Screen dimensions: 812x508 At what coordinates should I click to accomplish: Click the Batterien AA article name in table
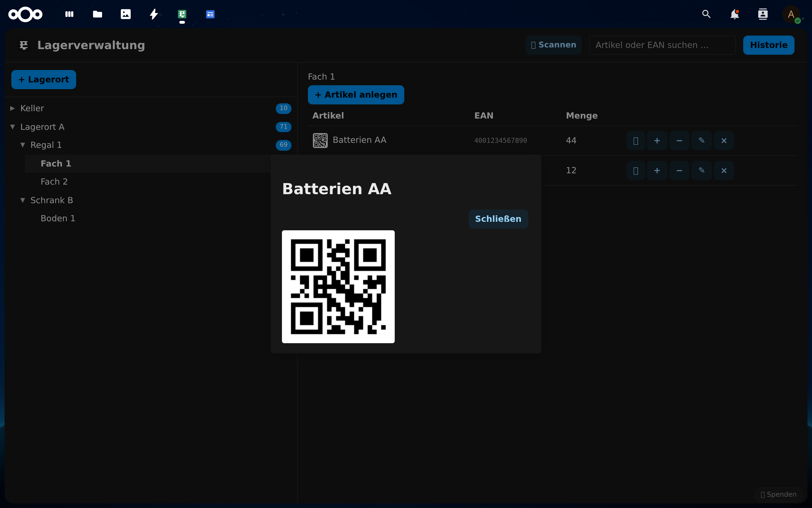(359, 140)
